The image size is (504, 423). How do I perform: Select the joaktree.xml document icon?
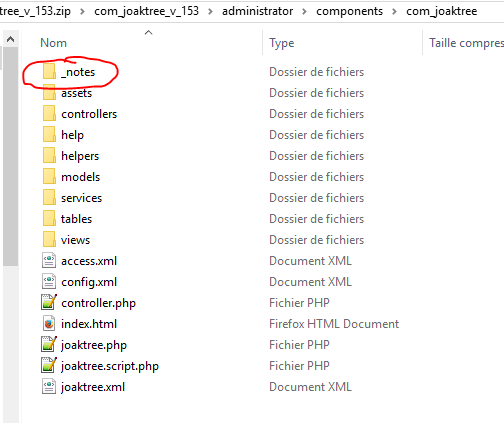49,387
